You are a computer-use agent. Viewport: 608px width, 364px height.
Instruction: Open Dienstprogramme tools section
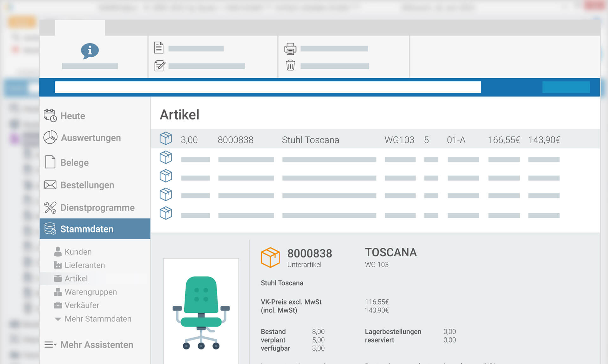point(97,208)
